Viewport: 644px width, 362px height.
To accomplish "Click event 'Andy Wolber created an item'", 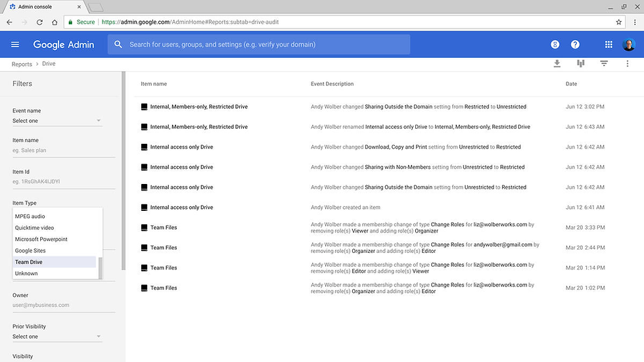I will coord(346,207).
